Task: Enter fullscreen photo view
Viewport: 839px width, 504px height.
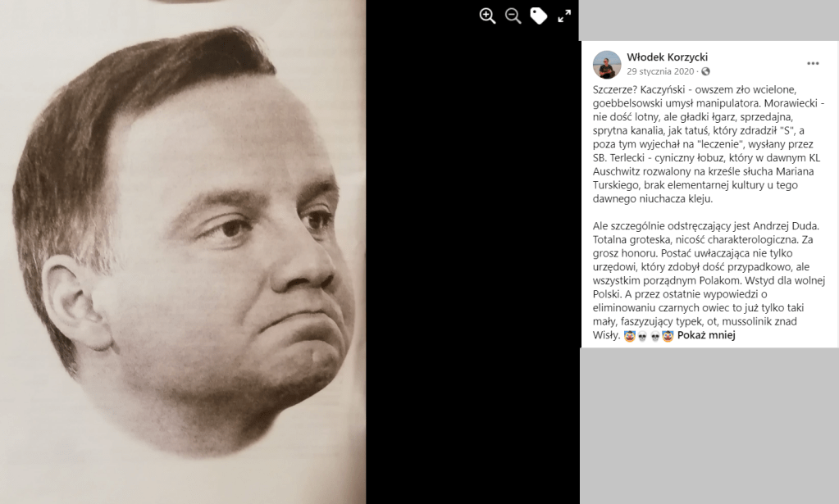Action: tap(564, 16)
